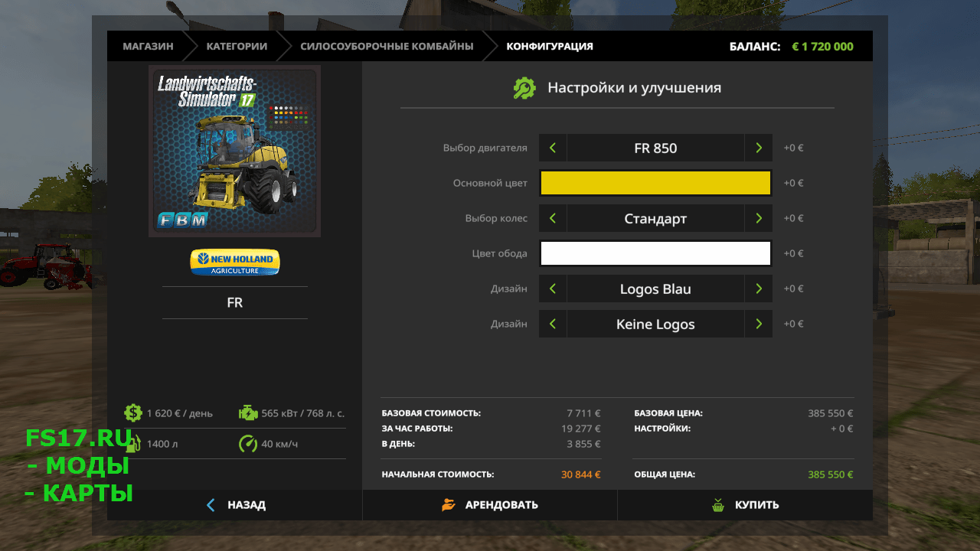Click the ЗА ЧАС РАБОТЫ value 19 277 €

click(x=580, y=429)
